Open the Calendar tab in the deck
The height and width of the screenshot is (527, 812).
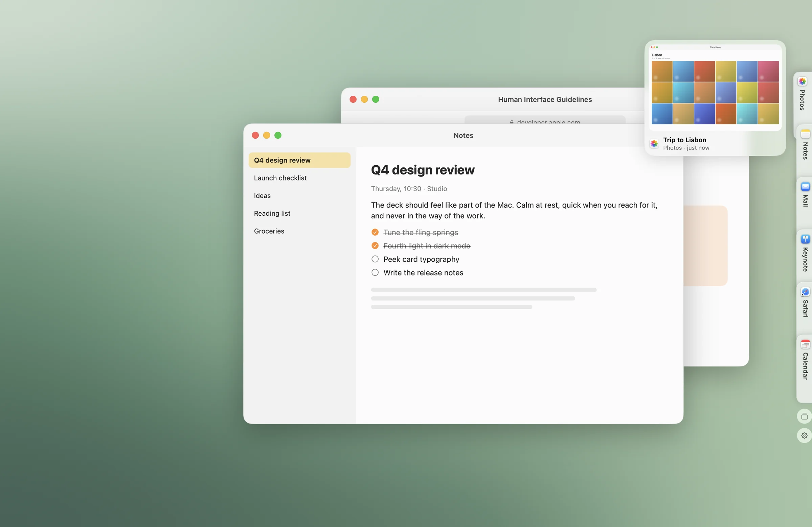coord(805,368)
